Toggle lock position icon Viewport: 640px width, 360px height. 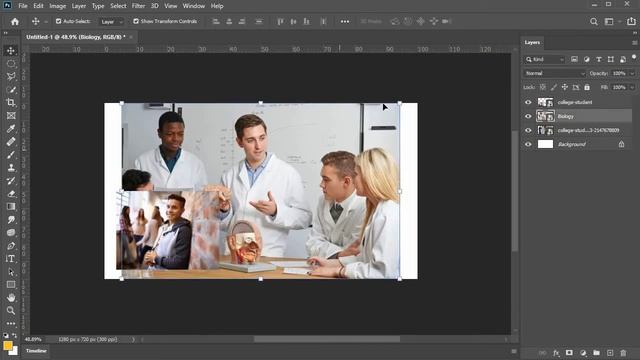point(564,87)
